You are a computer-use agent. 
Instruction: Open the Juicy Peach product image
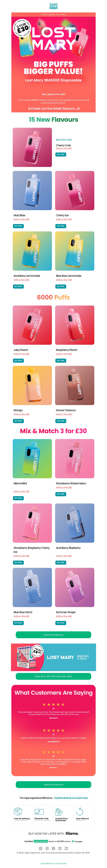[x=32, y=325]
